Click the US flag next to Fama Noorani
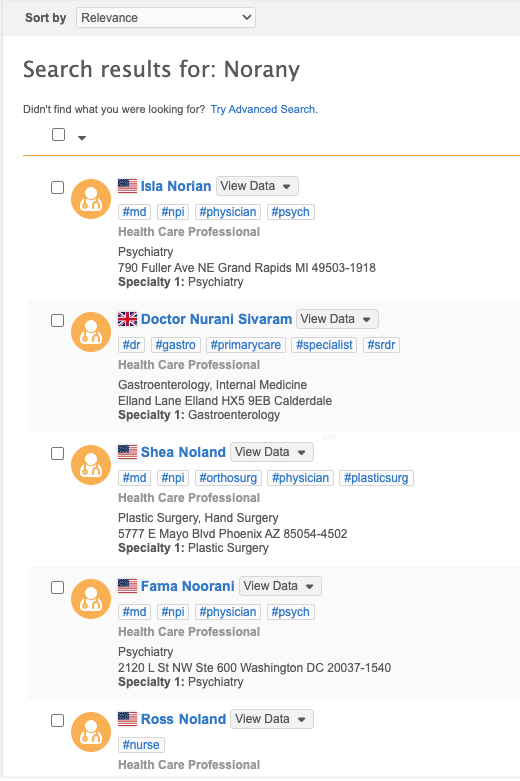This screenshot has width=520, height=781. (x=128, y=586)
